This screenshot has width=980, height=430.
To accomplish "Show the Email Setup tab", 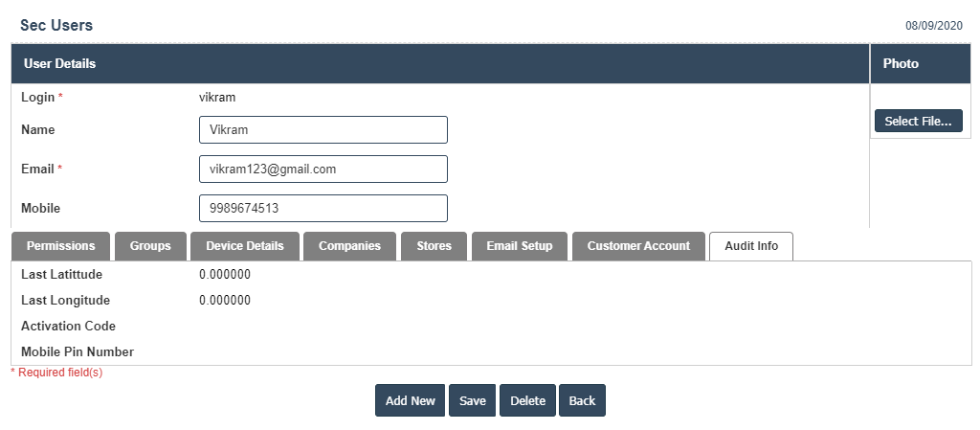I will pyautogui.click(x=520, y=246).
